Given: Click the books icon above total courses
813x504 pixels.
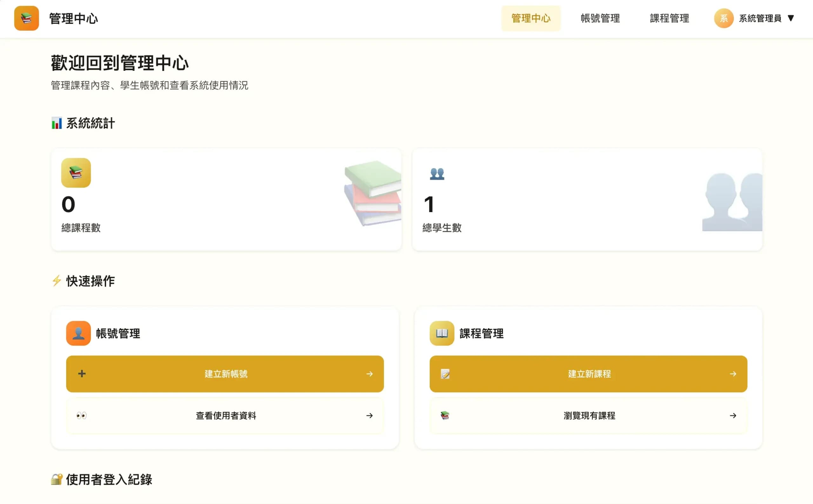Looking at the screenshot, I should (76, 173).
